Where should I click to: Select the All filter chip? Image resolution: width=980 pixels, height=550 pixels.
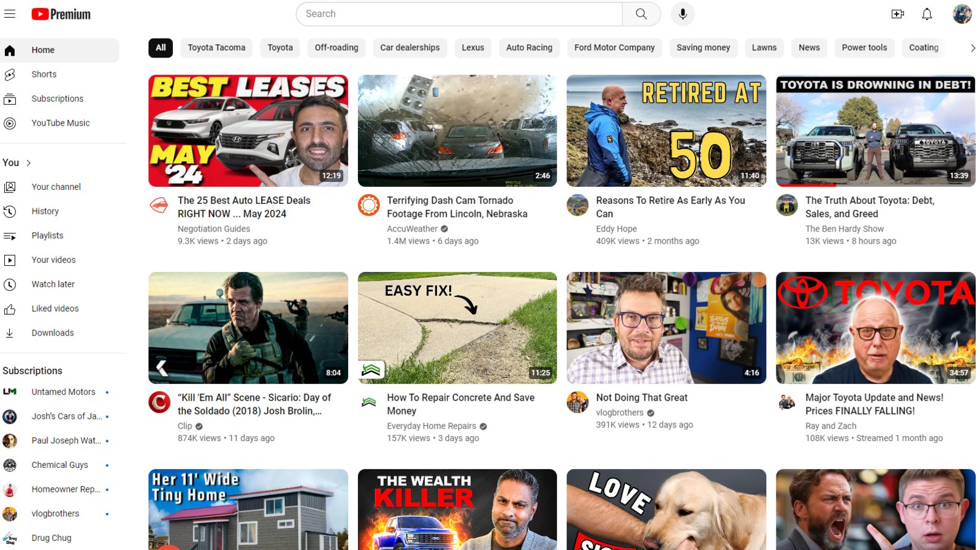coord(161,48)
